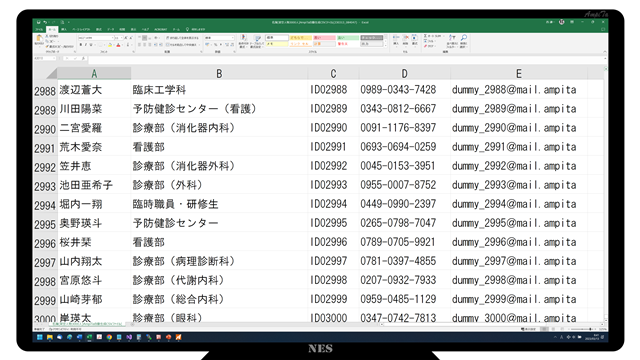Select column C header
The image size is (640, 360).
pyautogui.click(x=333, y=73)
